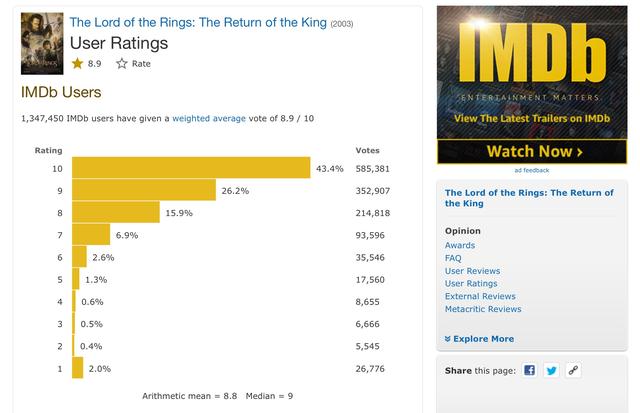Click the rating 9 bar at 26.2%
Viewport: 640px width, 413px height.
tap(144, 190)
